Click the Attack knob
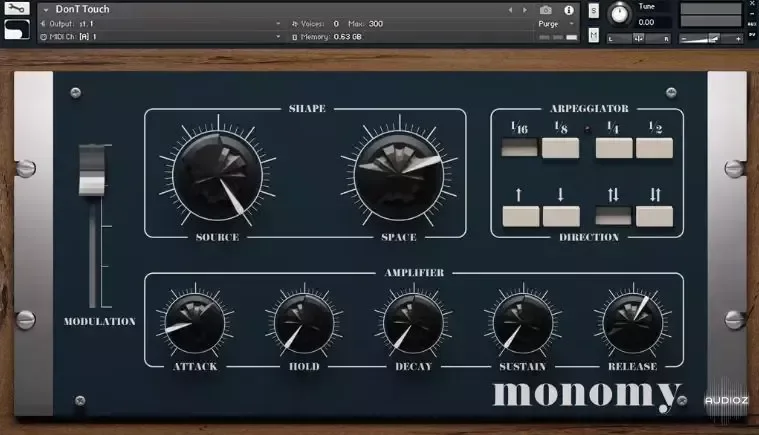 (x=195, y=324)
